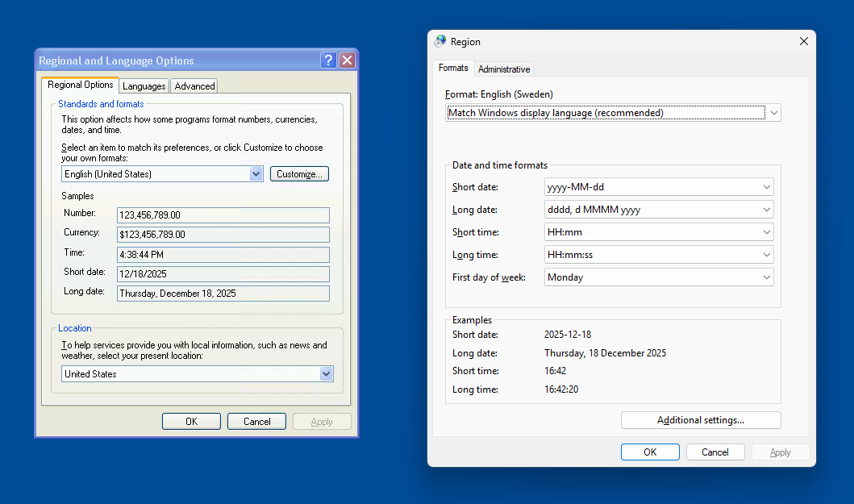Image resolution: width=854 pixels, height=504 pixels.
Task: Switch to the Languages tab
Action: pos(144,86)
